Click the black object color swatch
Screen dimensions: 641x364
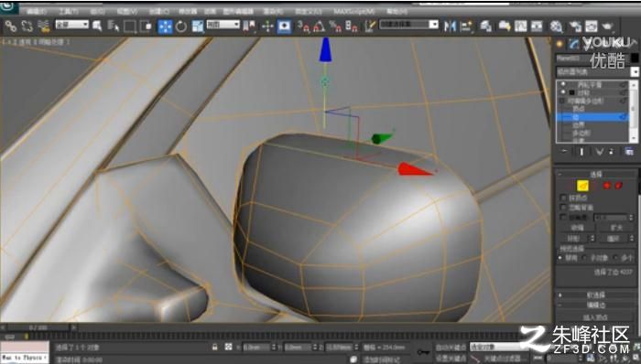pos(634,59)
